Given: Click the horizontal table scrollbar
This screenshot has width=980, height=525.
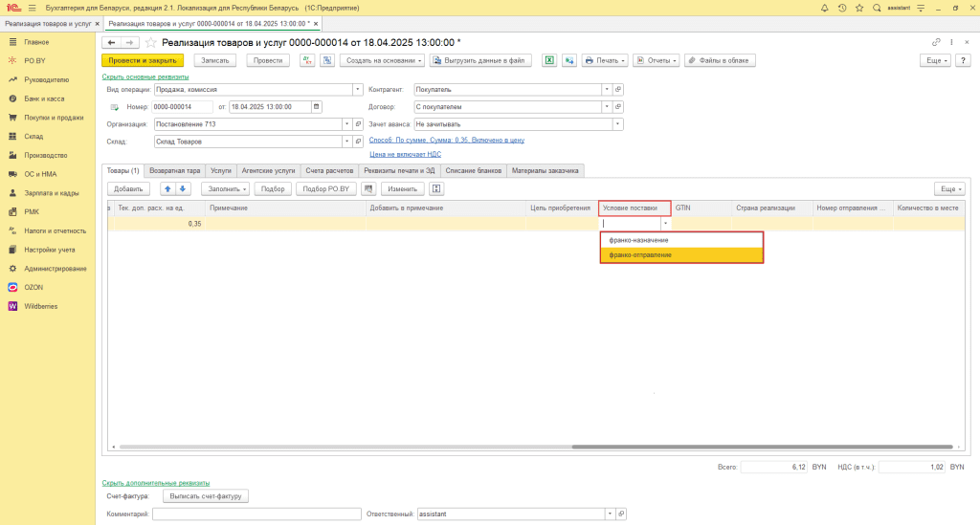Looking at the screenshot, I should (761, 447).
